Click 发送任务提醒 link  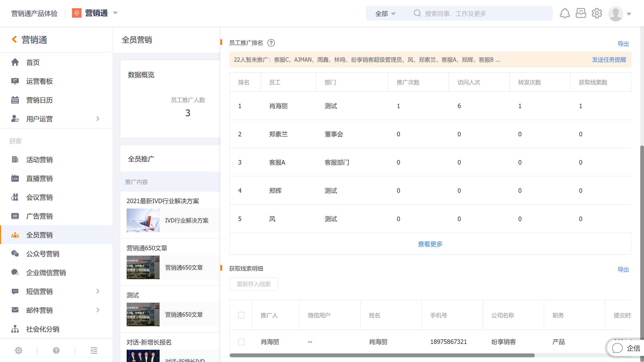609,60
